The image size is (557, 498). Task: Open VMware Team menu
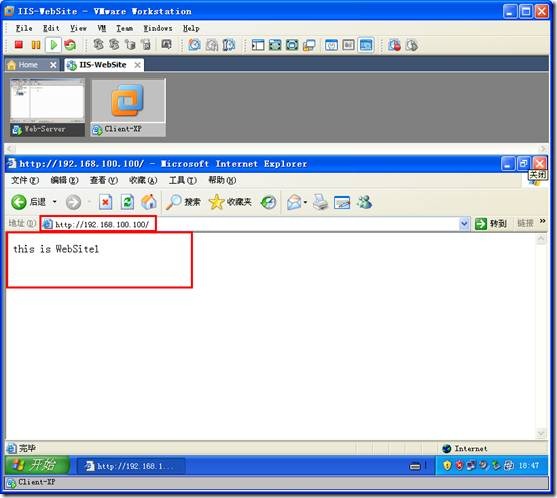tap(124, 28)
